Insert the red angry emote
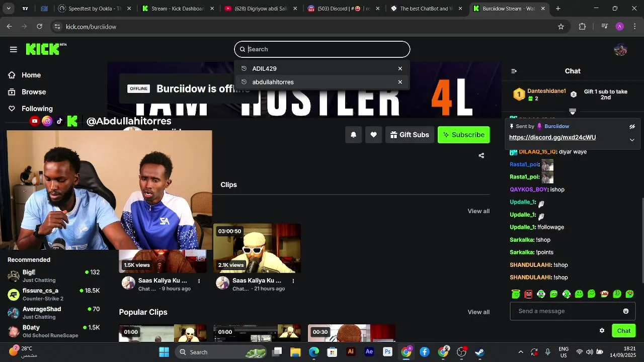Image resolution: width=644 pixels, height=362 pixels. (x=528, y=294)
